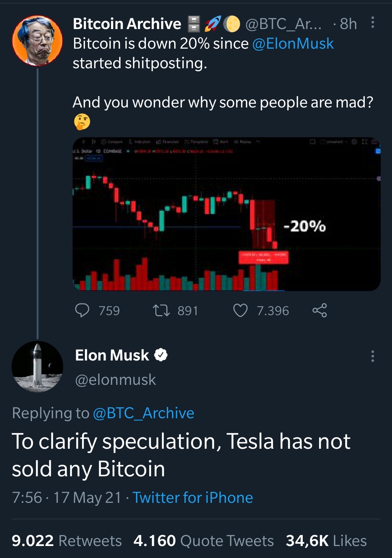Open the three-dot menu on Elon Musk tweet
This screenshot has width=392, height=558.
click(372, 356)
